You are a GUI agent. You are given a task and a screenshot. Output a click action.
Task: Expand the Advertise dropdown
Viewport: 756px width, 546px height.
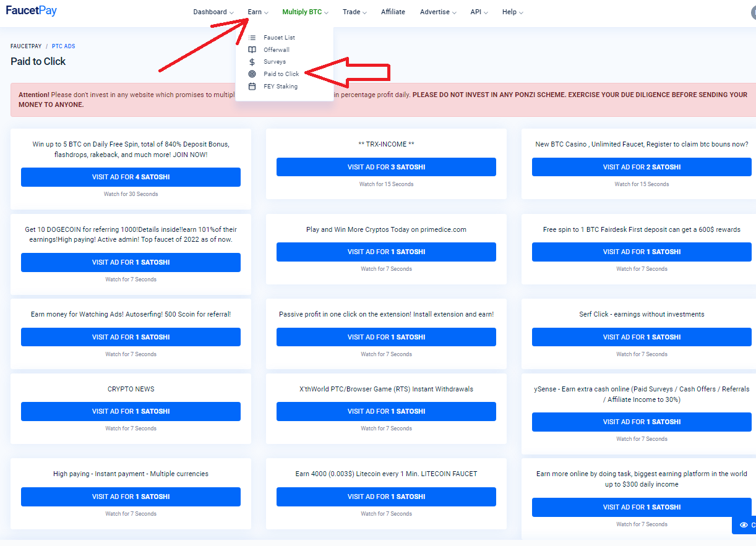tap(438, 12)
